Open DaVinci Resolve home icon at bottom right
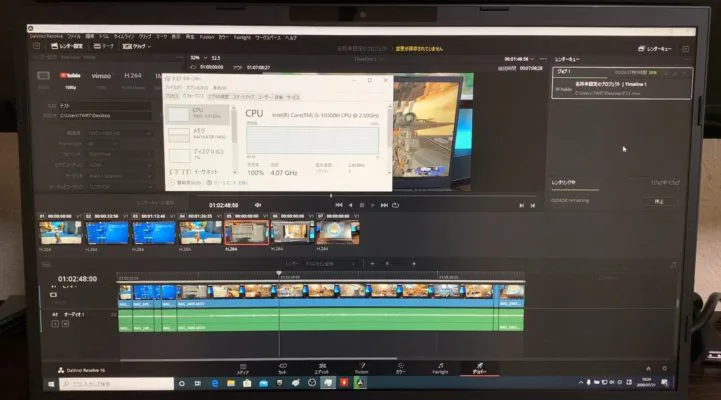 [648, 368]
